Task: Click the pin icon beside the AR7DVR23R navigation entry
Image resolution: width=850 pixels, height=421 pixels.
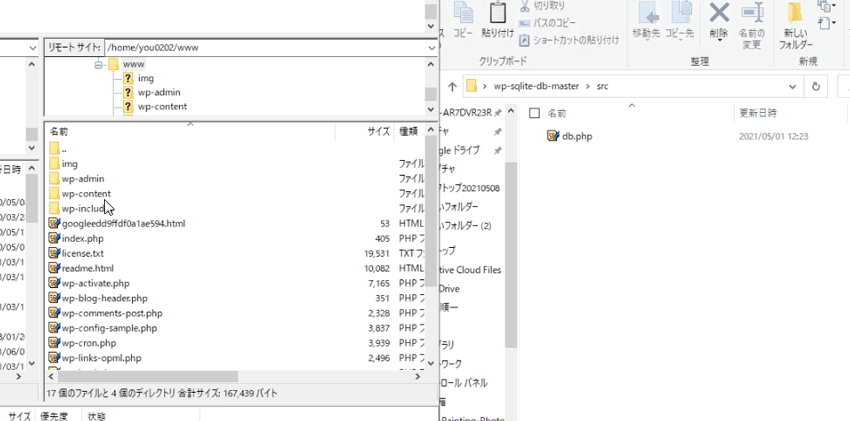Action: click(x=498, y=113)
